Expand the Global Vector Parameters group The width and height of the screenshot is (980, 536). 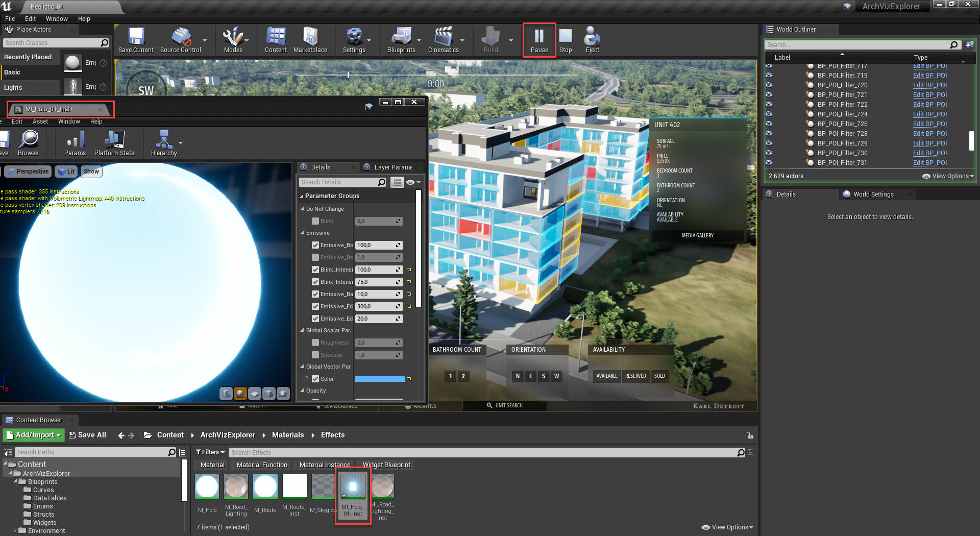[303, 367]
